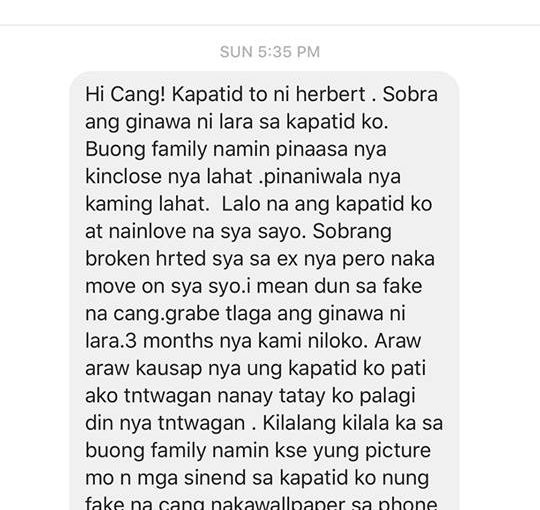Click the text '.pinaniwala nya'

(x=330, y=177)
